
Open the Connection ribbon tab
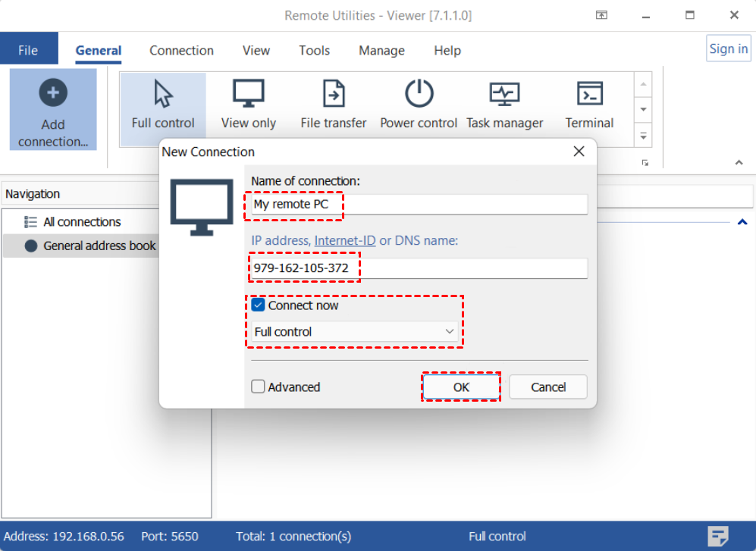(181, 51)
